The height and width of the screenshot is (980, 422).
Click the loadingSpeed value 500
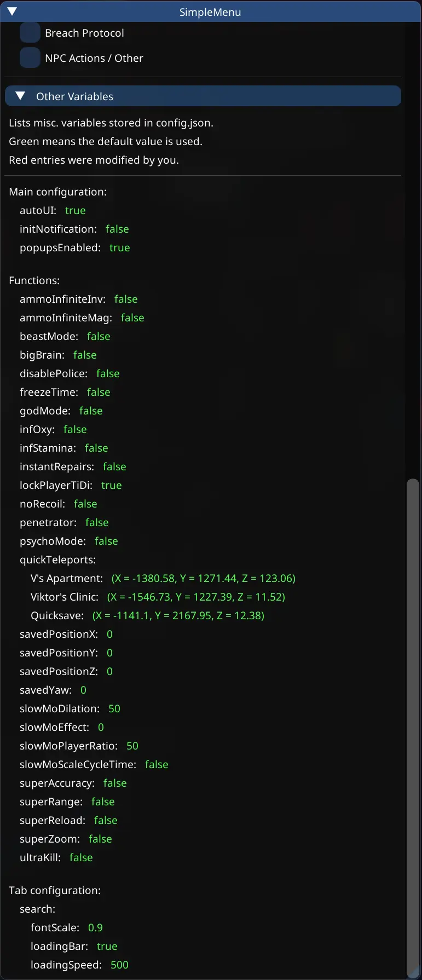coord(119,965)
